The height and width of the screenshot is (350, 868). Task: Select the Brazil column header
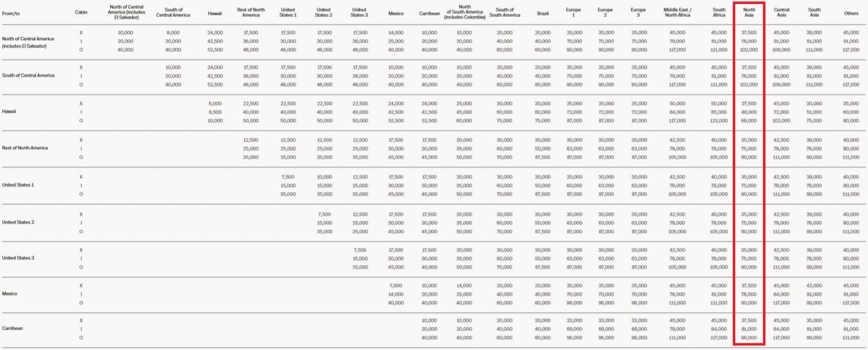click(x=542, y=12)
